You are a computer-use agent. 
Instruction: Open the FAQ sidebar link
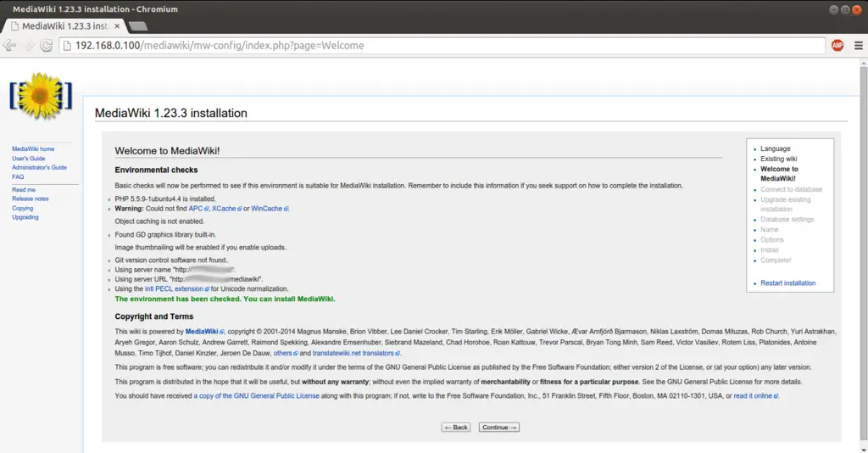pyautogui.click(x=18, y=177)
